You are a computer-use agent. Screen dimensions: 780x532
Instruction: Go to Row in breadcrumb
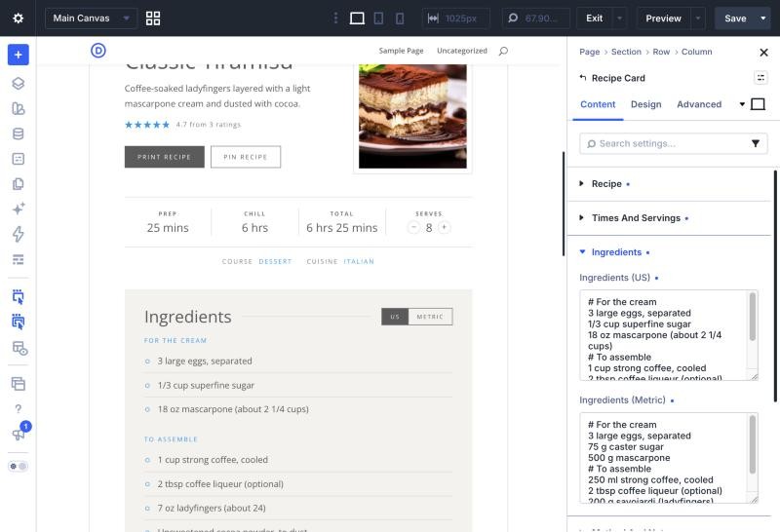click(x=661, y=52)
